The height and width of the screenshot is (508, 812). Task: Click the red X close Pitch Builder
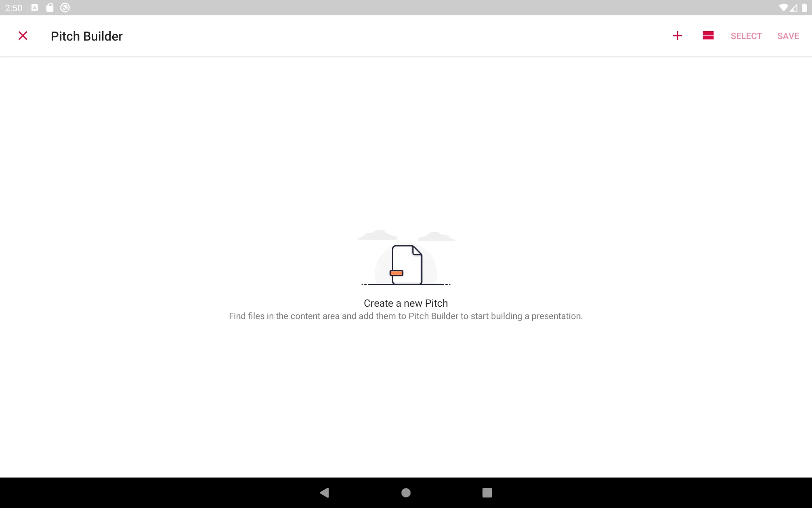coord(22,36)
